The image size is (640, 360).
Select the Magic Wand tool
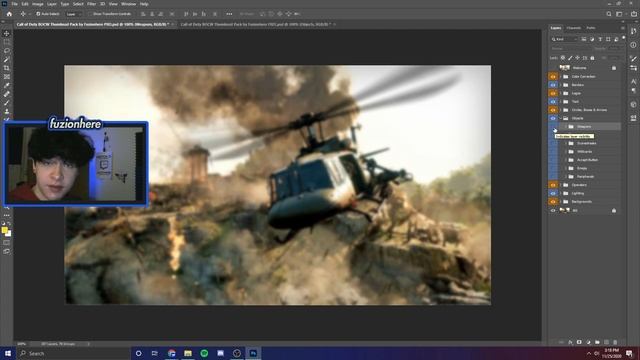coord(7,59)
